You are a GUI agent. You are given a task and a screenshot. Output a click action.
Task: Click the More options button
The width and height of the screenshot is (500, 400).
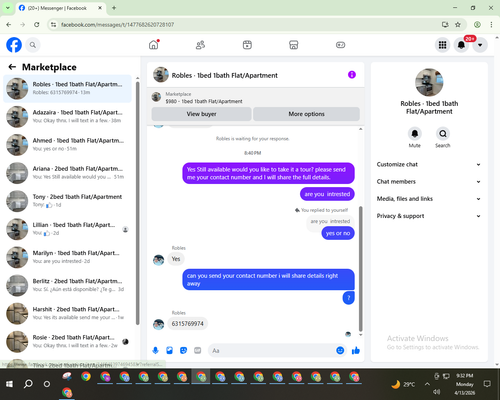(306, 114)
